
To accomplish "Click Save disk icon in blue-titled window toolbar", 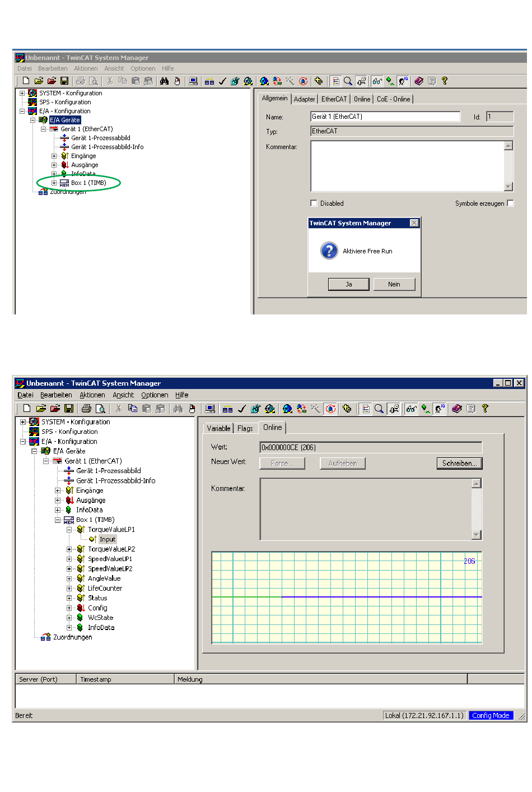I will (69, 409).
